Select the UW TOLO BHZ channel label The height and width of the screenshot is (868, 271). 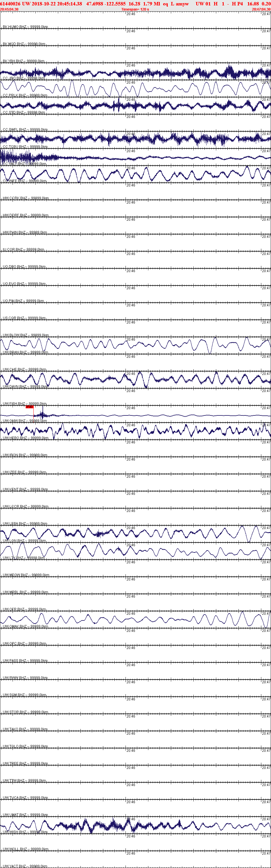point(25,746)
